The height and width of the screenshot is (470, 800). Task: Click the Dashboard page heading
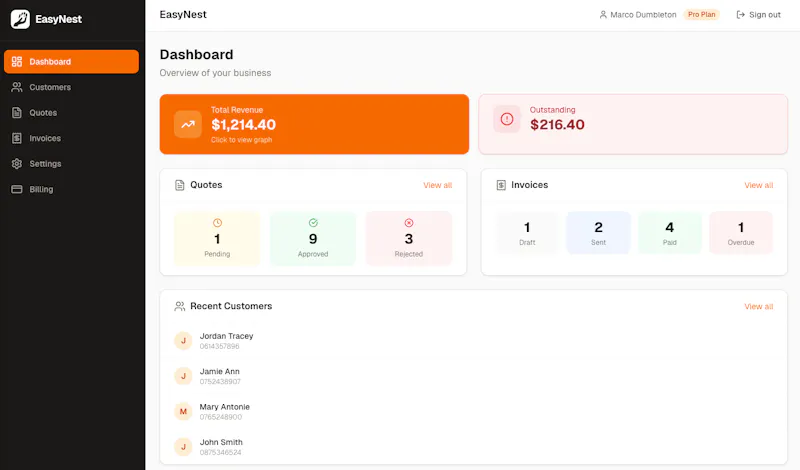point(196,55)
